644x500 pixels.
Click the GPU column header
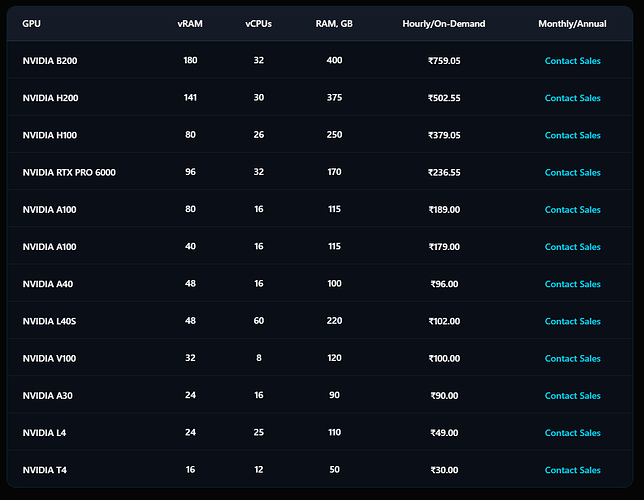pyautogui.click(x=32, y=23)
